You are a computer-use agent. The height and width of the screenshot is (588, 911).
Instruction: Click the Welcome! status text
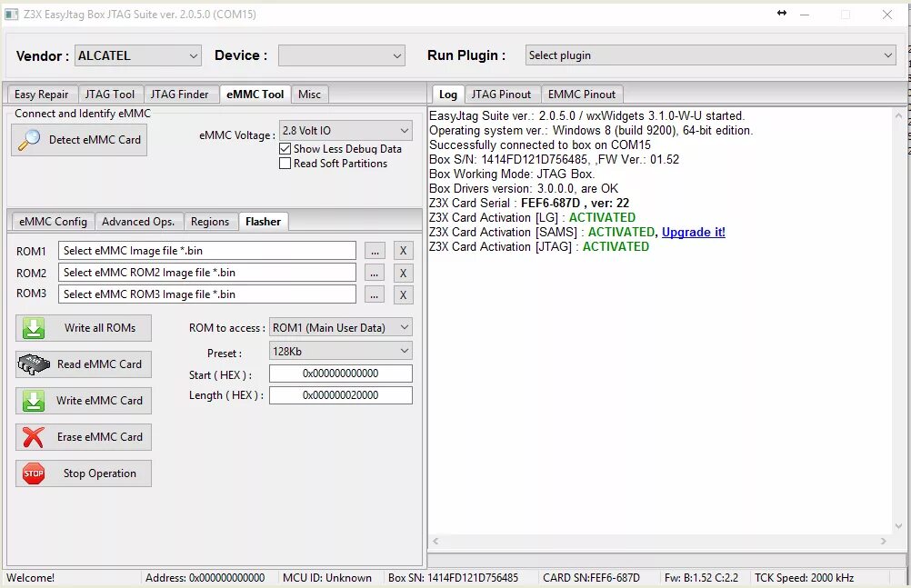click(x=30, y=577)
